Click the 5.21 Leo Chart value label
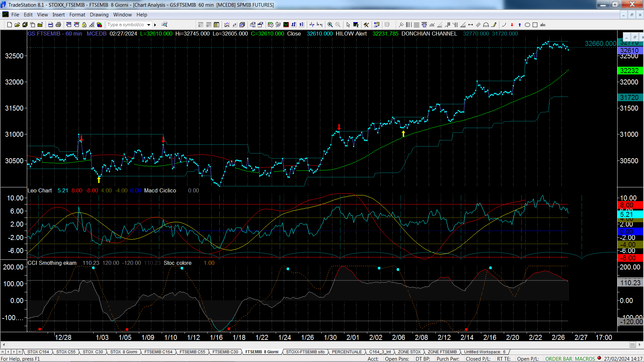 coord(630,215)
